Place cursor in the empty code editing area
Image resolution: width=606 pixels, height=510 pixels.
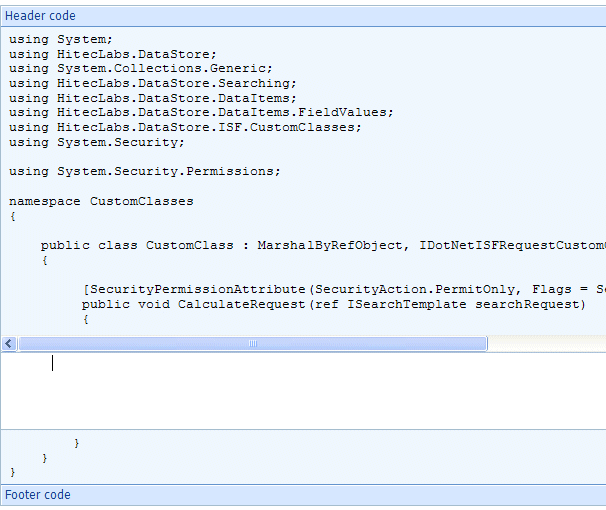pos(300,390)
